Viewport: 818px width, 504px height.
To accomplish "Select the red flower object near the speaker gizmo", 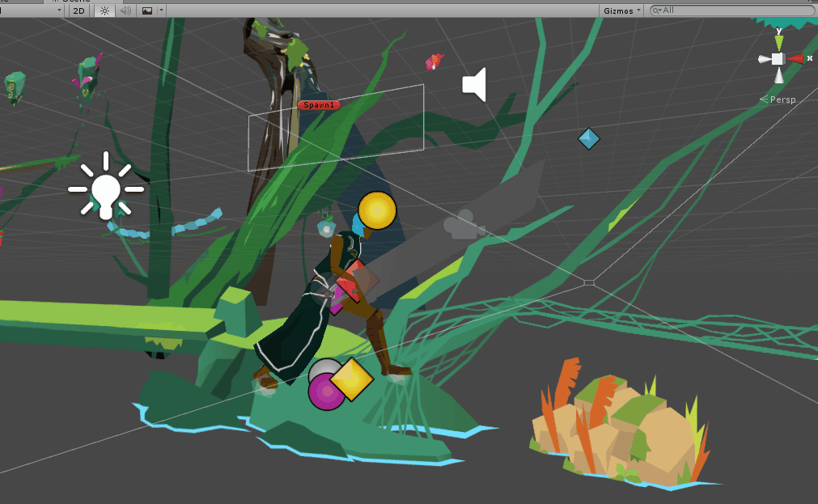I will (x=434, y=61).
